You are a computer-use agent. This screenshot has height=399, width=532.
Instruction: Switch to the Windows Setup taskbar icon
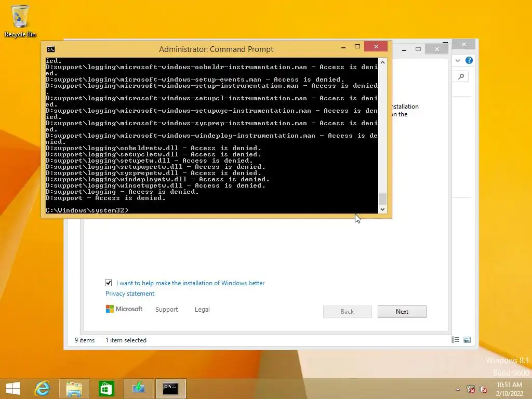pyautogui.click(x=138, y=389)
